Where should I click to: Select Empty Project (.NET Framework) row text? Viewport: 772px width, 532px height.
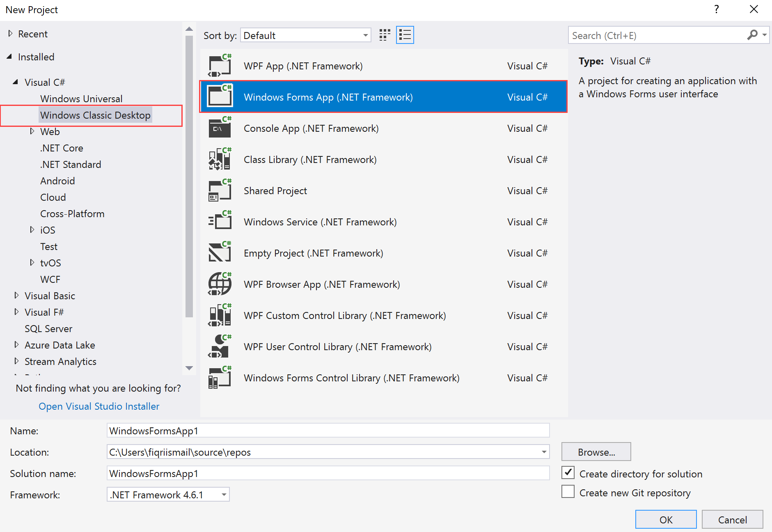(x=314, y=253)
